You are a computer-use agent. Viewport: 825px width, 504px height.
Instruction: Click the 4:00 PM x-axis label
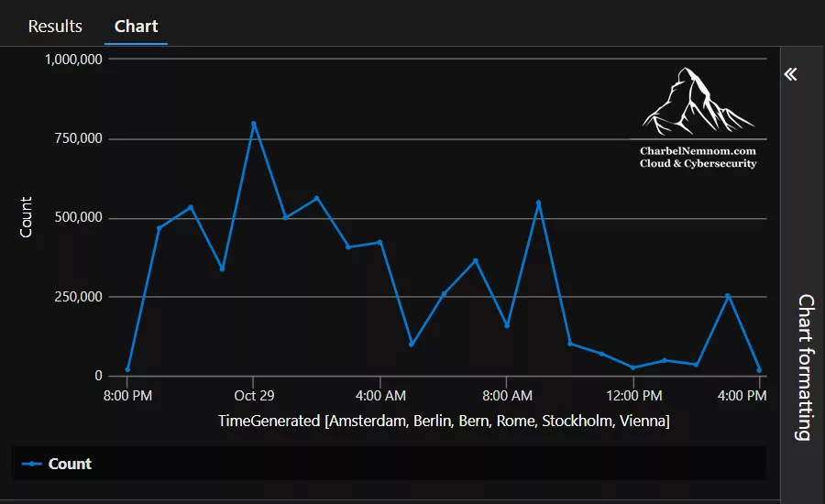tap(742, 396)
